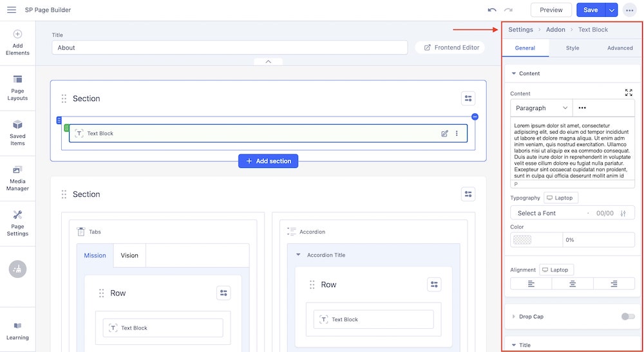Screen dimensions: 644x352
Task: Open the Paragraph format dropdown
Action: coord(541,108)
